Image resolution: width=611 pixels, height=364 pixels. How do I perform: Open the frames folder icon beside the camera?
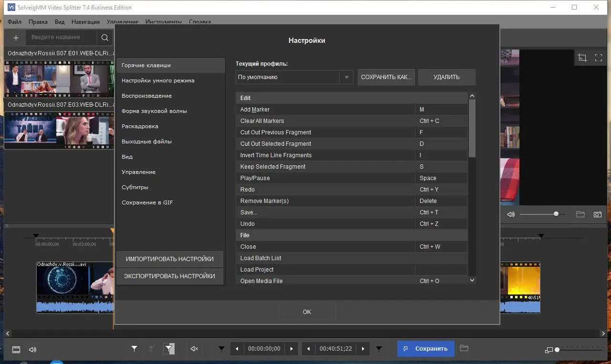pyautogui.click(x=580, y=214)
